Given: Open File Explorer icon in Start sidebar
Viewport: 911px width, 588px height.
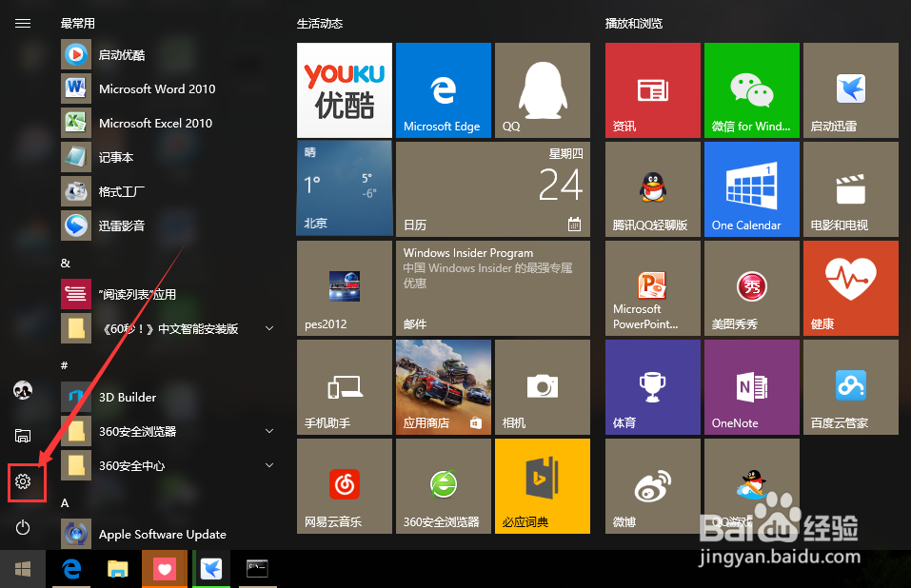Looking at the screenshot, I should coord(23,436).
